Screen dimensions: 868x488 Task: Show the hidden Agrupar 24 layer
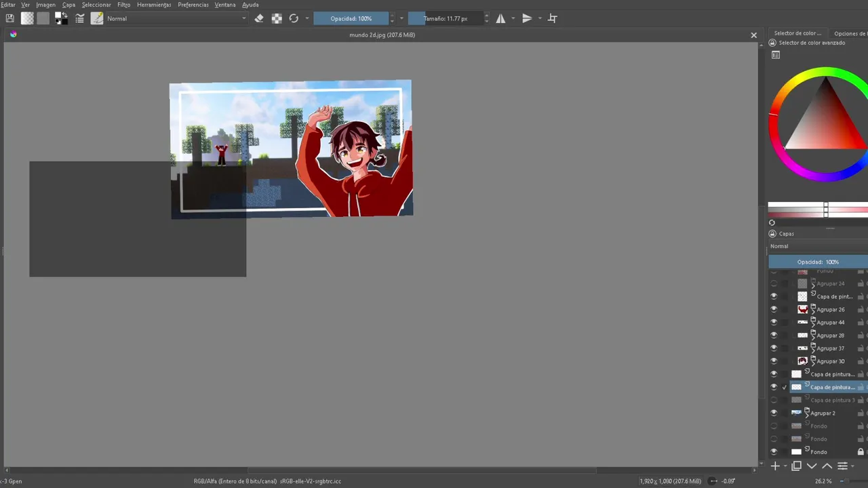(x=774, y=283)
